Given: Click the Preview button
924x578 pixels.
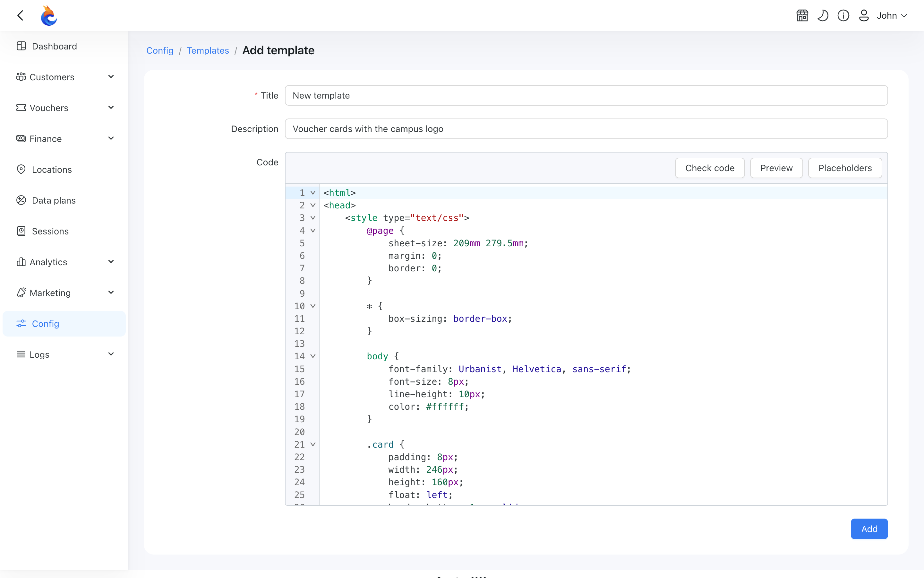Looking at the screenshot, I should (776, 168).
